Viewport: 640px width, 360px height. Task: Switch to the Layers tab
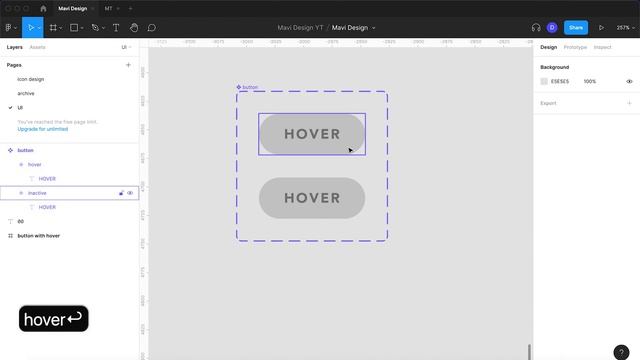pyautogui.click(x=14, y=47)
